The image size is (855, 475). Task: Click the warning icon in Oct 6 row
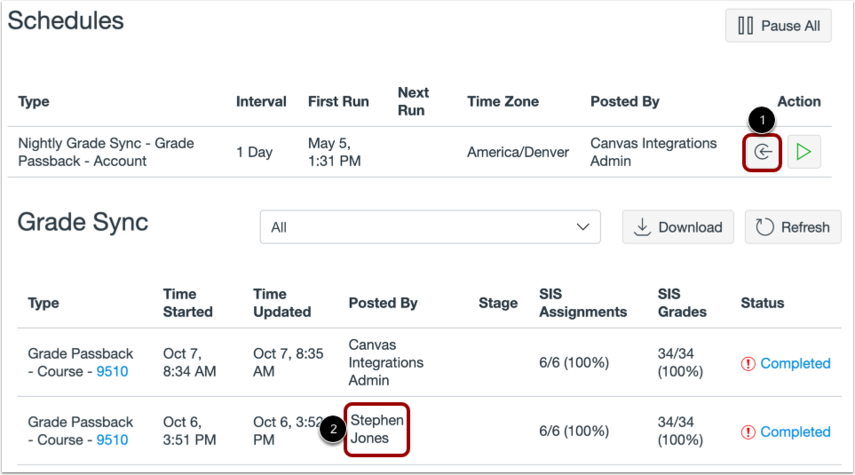pos(748,432)
